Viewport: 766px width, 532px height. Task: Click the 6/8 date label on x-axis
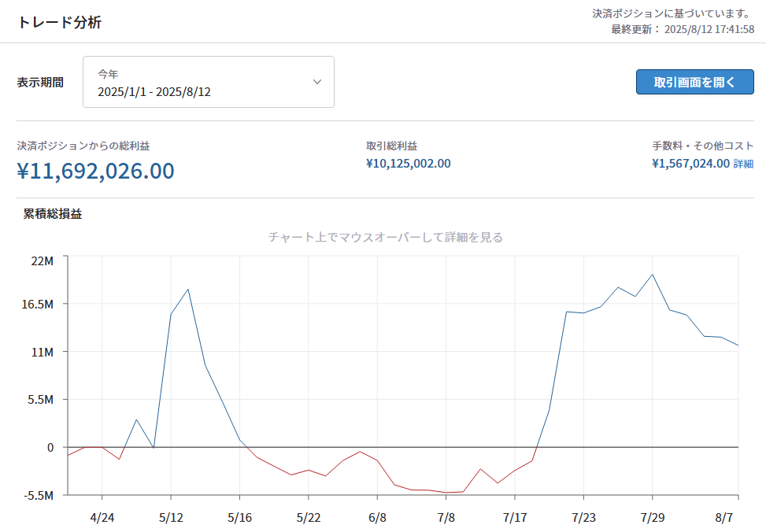pyautogui.click(x=378, y=517)
